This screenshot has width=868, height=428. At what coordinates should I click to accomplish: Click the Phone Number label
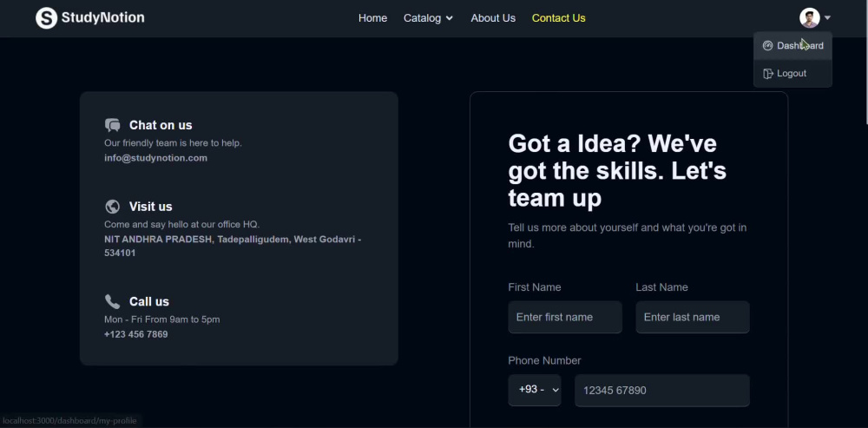[545, 360]
